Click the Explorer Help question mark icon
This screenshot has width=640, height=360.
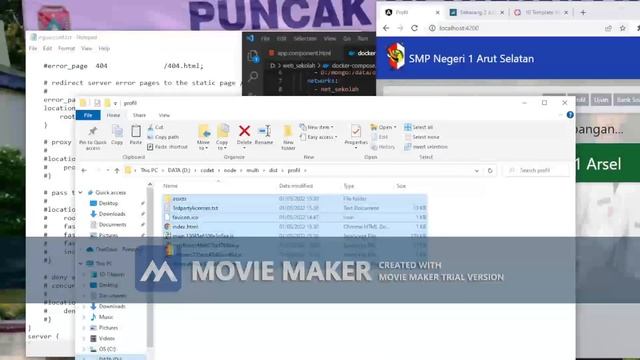570,115
